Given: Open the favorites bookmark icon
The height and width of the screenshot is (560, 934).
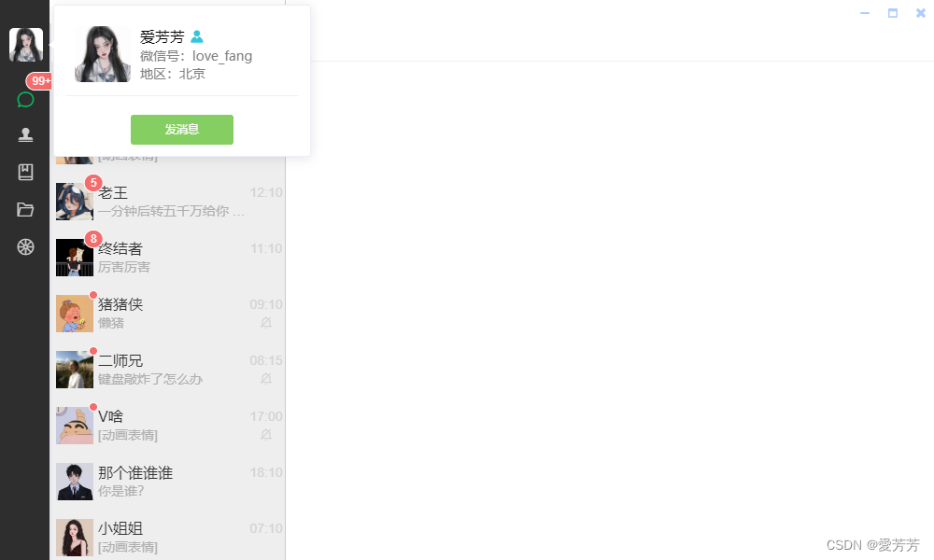Looking at the screenshot, I should pyautogui.click(x=25, y=172).
